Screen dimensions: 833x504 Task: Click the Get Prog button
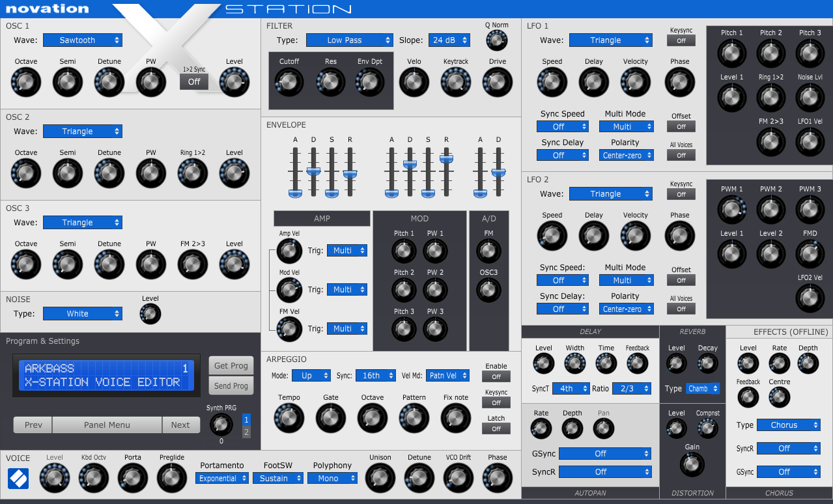tap(231, 365)
